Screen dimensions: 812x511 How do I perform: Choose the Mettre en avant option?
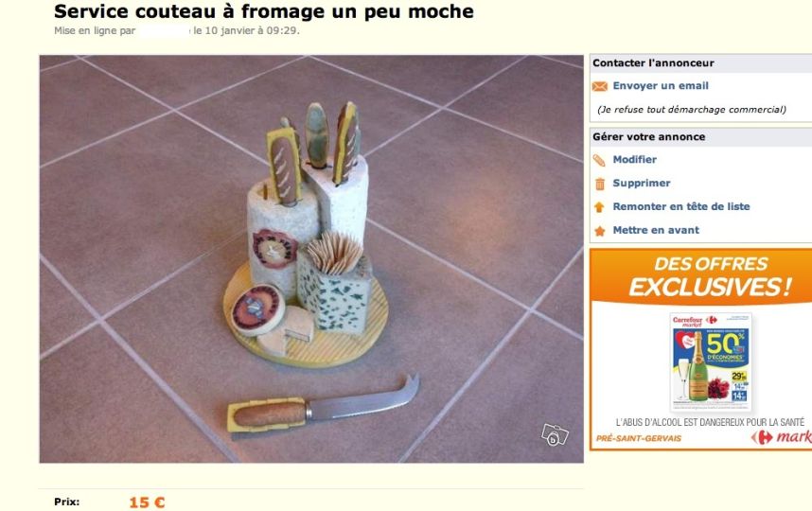pyautogui.click(x=656, y=230)
